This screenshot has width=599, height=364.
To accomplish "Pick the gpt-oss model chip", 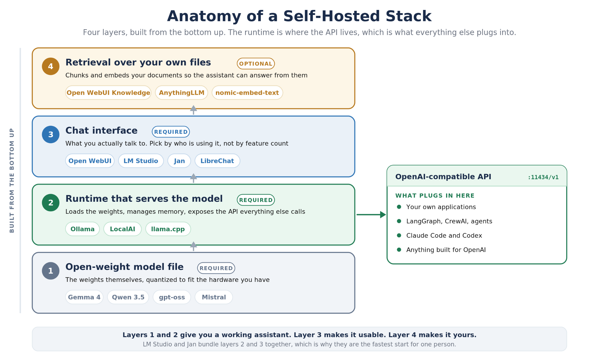I will [x=172, y=297].
